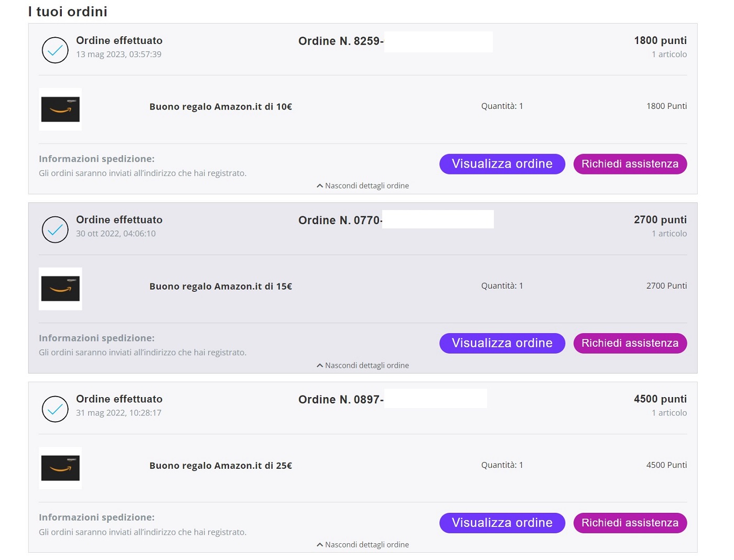734x560 pixels.
Task: Click Informazioni spedizione label of order 0897
Action: (x=96, y=517)
